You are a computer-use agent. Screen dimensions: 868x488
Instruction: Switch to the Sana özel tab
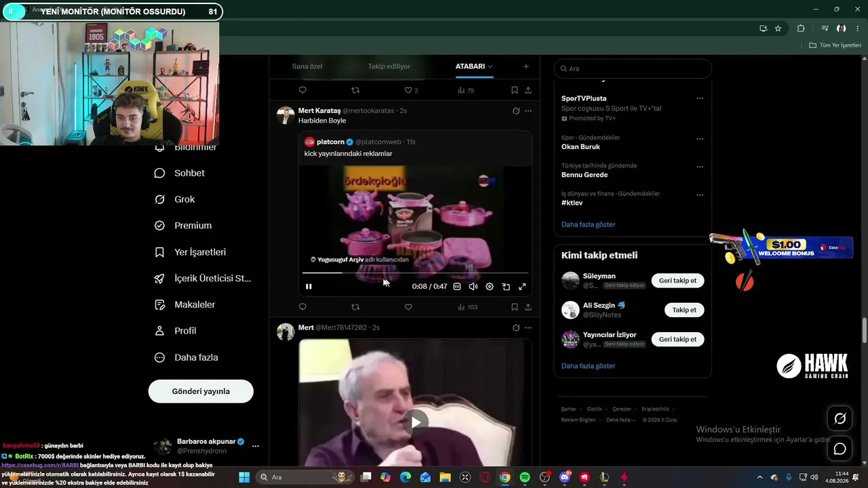pos(307,66)
